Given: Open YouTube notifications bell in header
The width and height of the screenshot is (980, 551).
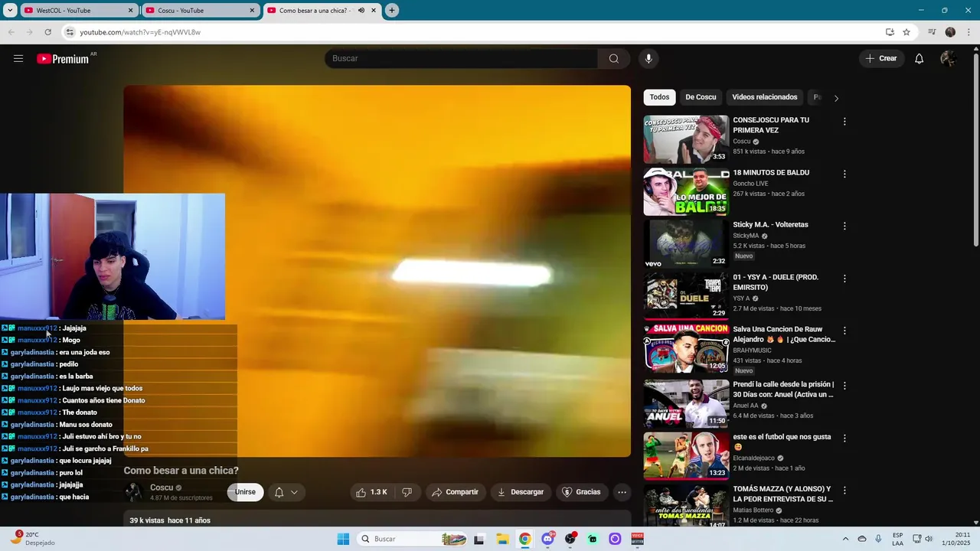Looking at the screenshot, I should (919, 58).
